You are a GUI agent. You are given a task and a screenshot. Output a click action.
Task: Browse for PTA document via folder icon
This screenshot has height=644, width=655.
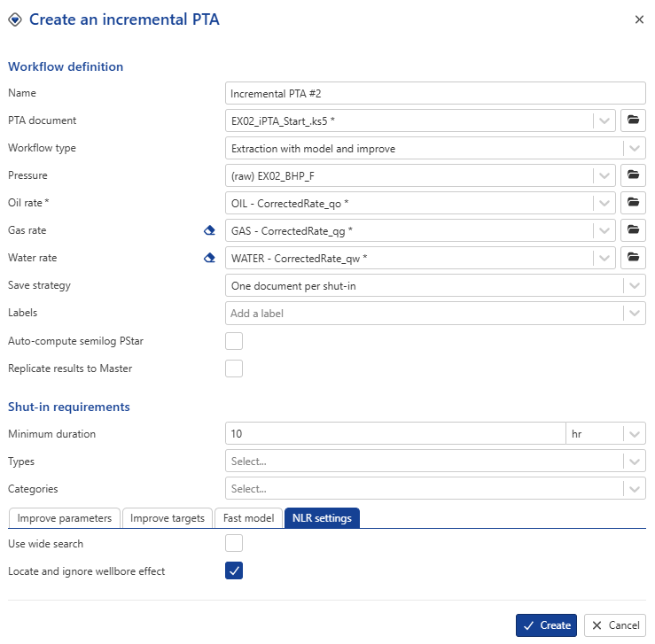(x=633, y=120)
